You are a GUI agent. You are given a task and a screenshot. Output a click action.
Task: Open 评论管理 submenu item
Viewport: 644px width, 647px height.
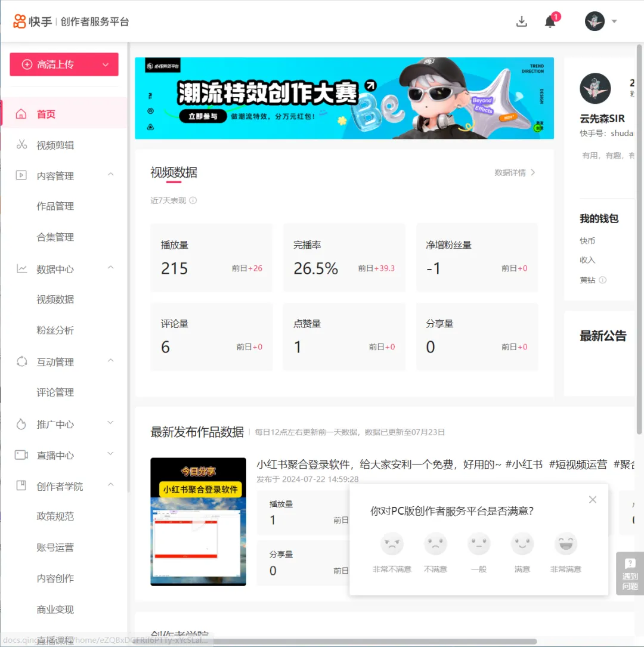tap(55, 392)
